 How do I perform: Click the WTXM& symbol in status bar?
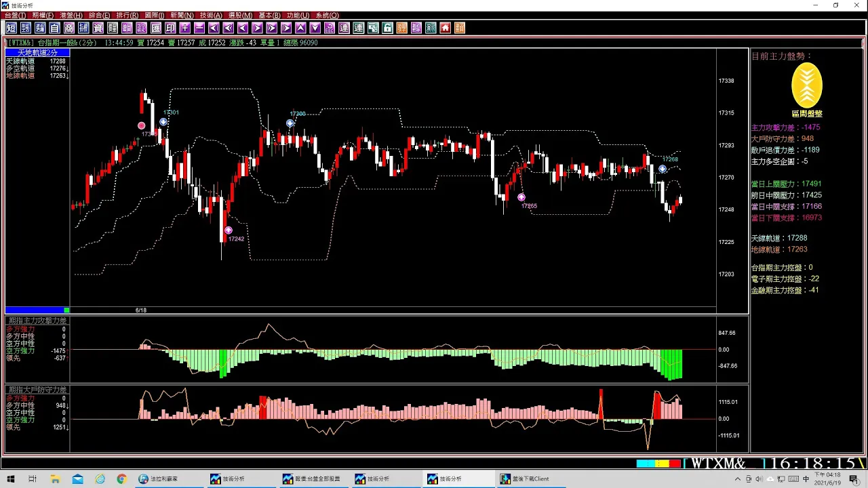(718, 464)
